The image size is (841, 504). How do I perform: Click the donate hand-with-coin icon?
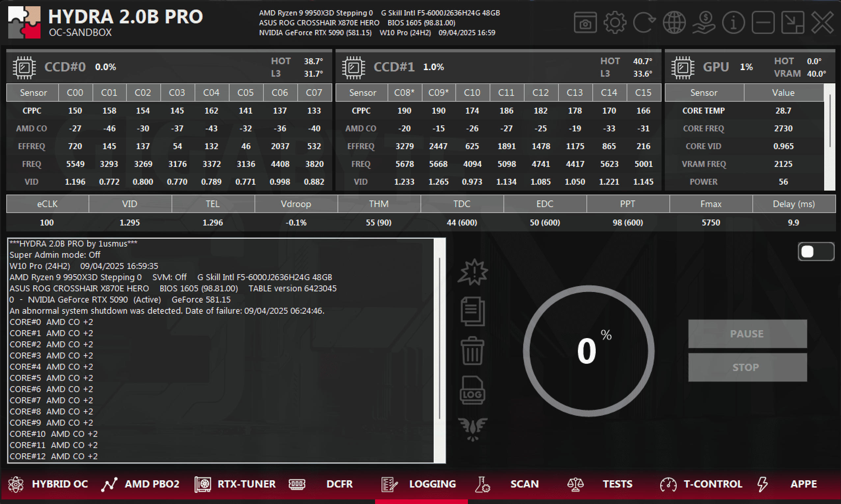tap(704, 22)
